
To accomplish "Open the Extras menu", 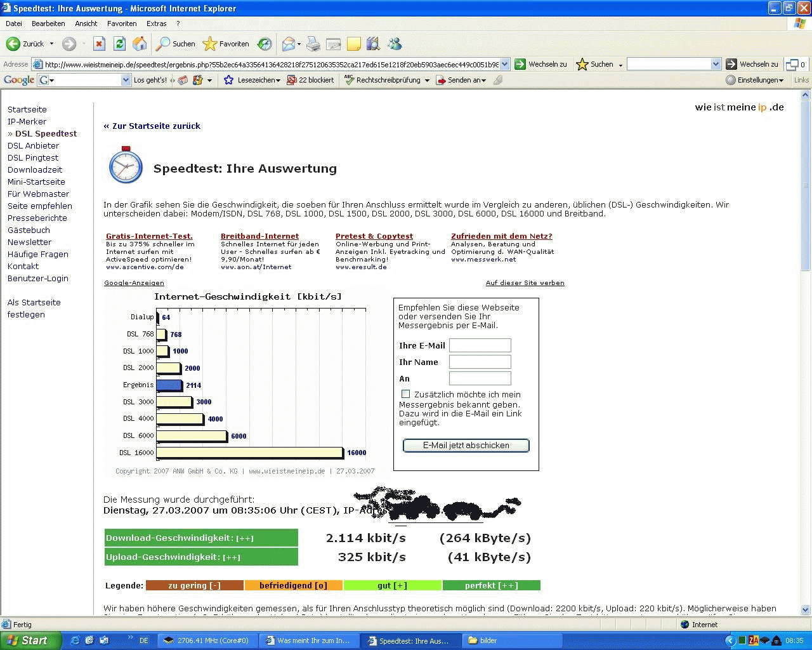I will [157, 23].
